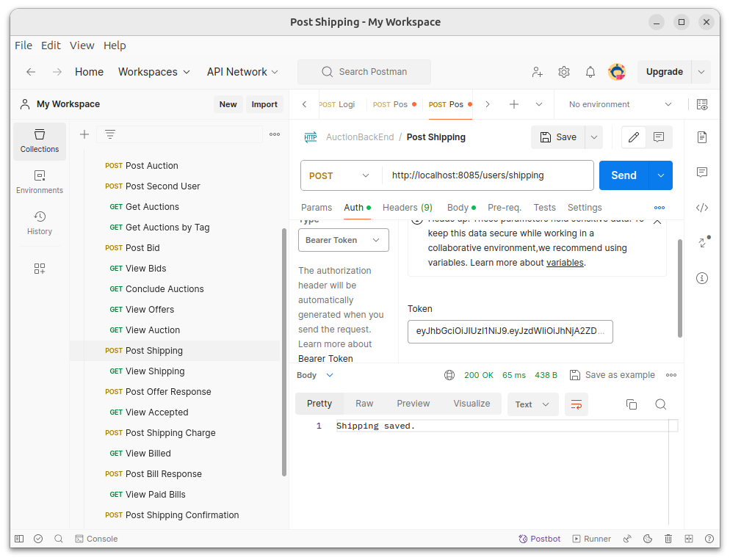Open the Environments sidebar panel
The width and height of the screenshot is (730, 560).
tap(40, 182)
